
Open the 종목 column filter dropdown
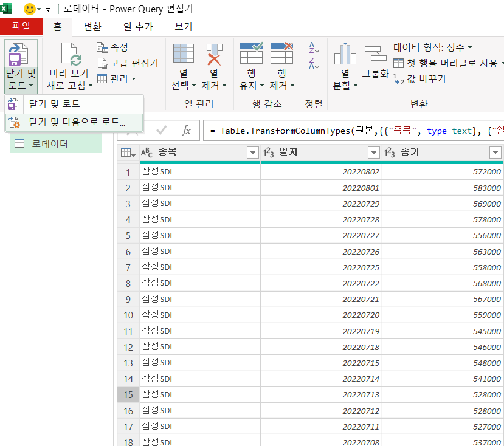click(x=253, y=153)
